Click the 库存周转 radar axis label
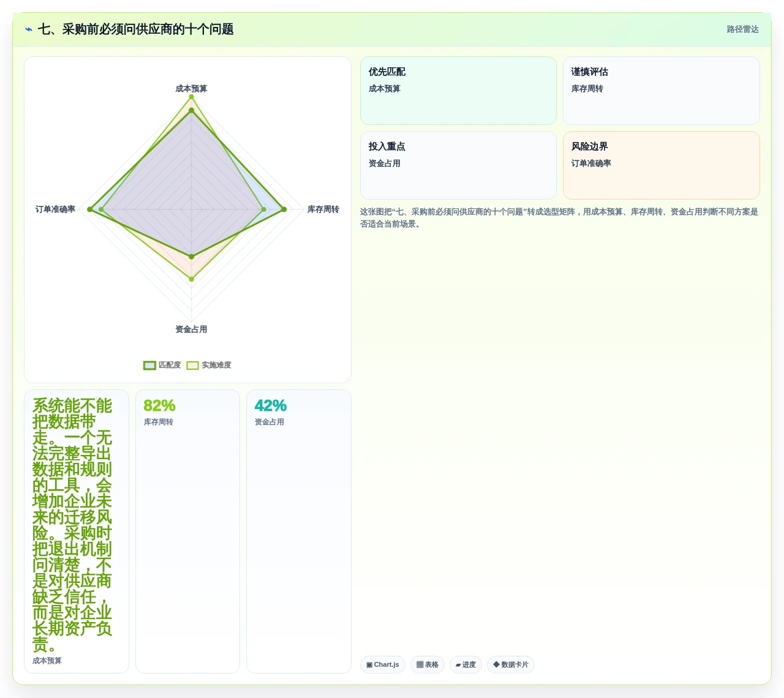Viewport: 784px width, 698px height. click(323, 209)
